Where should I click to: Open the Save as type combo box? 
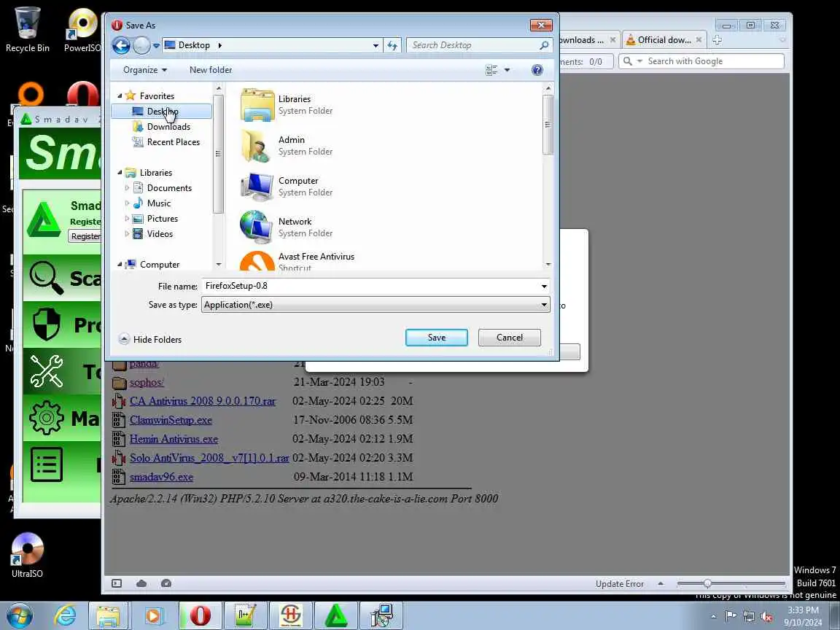(376, 305)
